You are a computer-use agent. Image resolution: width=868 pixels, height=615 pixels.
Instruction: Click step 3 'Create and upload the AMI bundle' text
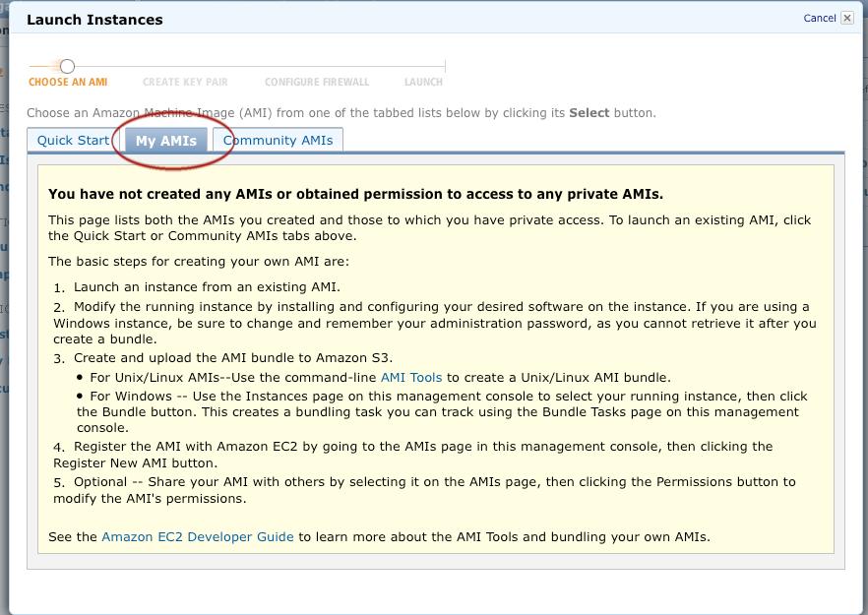click(233, 358)
